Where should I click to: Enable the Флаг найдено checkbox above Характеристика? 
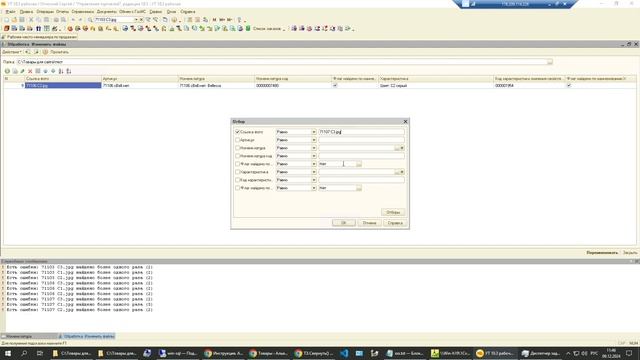(x=237, y=164)
